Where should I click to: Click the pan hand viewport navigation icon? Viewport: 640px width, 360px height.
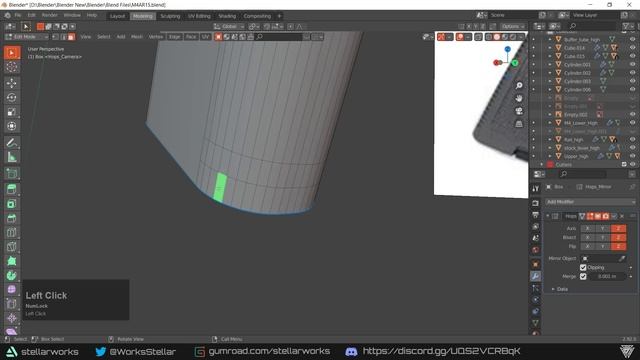[519, 98]
